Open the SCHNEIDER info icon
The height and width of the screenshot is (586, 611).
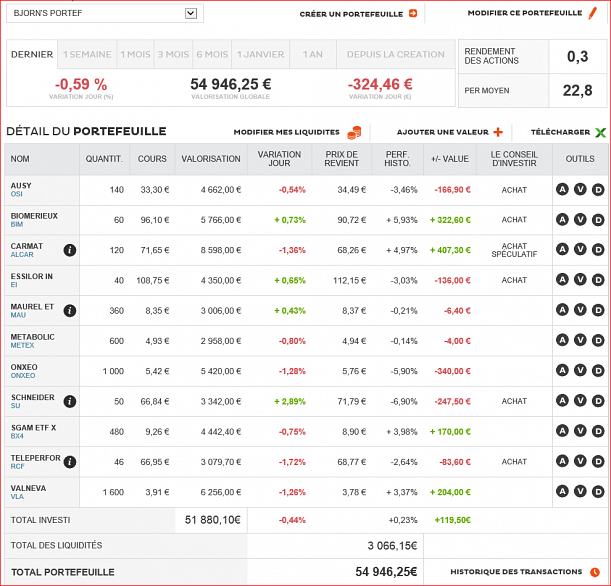point(70,401)
